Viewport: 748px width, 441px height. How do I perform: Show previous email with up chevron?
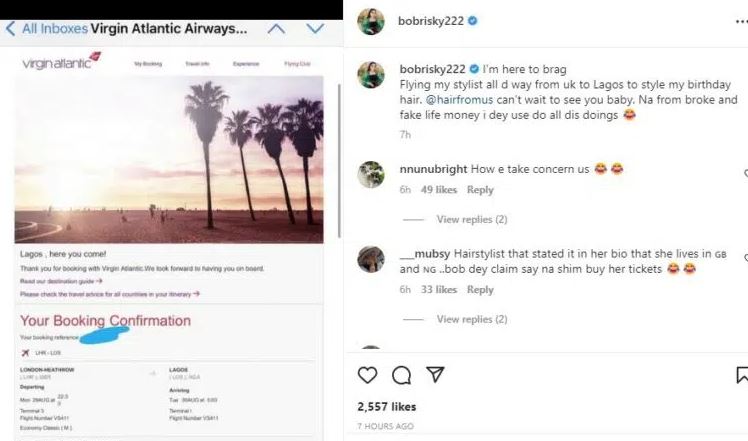[276, 29]
